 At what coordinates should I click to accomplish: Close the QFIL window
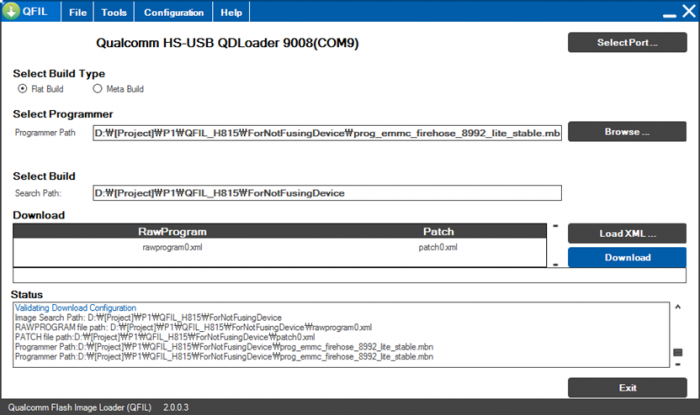coord(689,11)
